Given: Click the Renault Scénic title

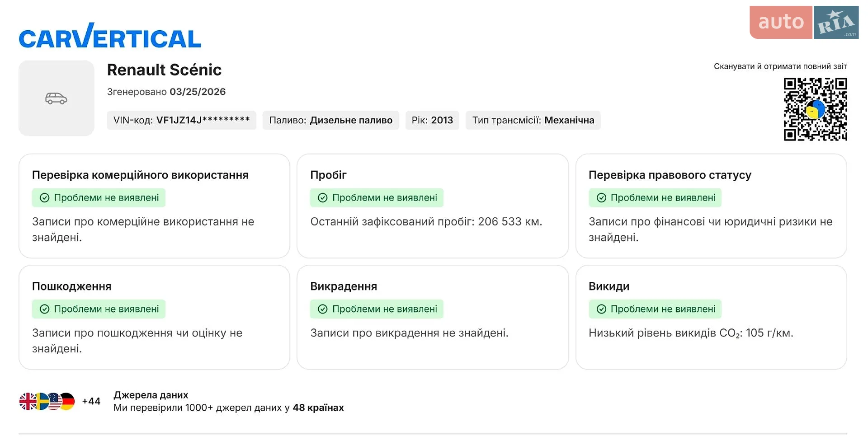Looking at the screenshot, I should point(164,70).
